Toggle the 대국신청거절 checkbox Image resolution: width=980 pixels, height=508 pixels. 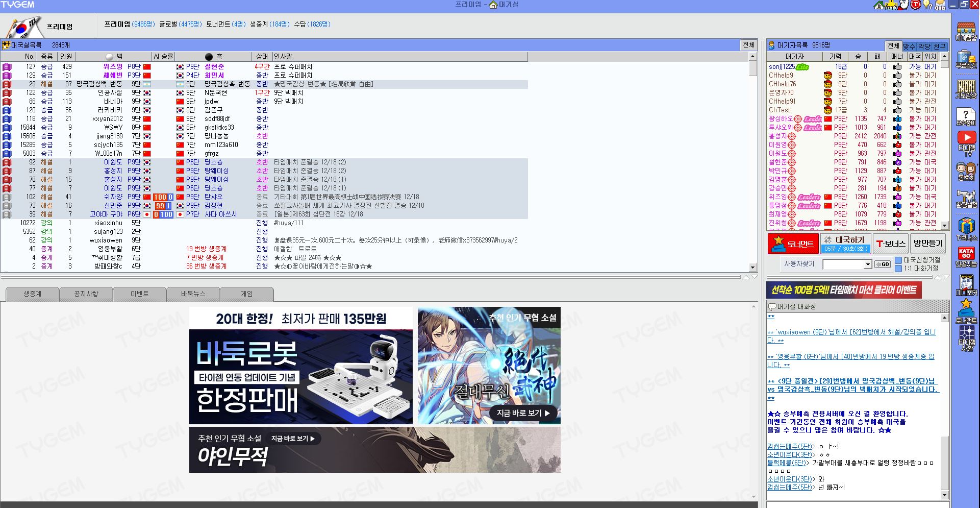[x=898, y=260]
